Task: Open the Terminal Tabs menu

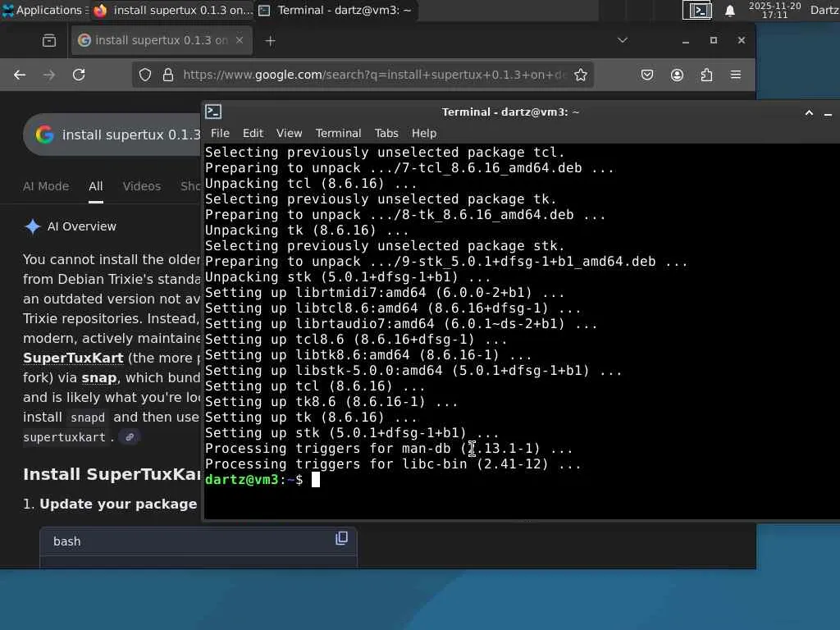Action: 386,134
